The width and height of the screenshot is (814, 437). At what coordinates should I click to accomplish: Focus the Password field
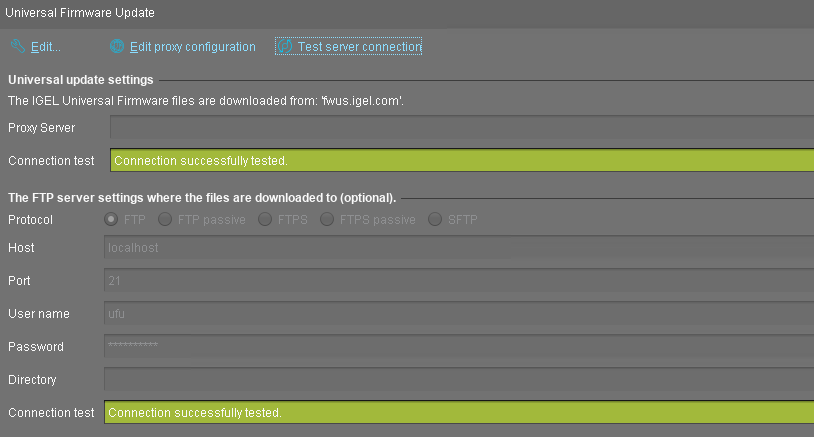pos(460,347)
